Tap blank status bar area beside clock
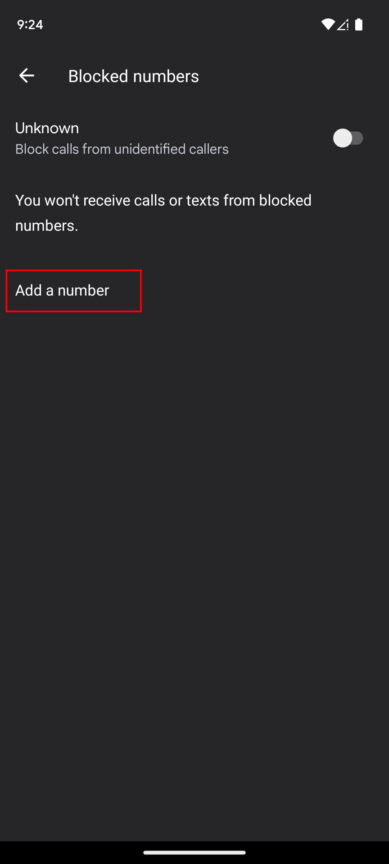Viewport: 389px width, 864px height. coord(182,24)
